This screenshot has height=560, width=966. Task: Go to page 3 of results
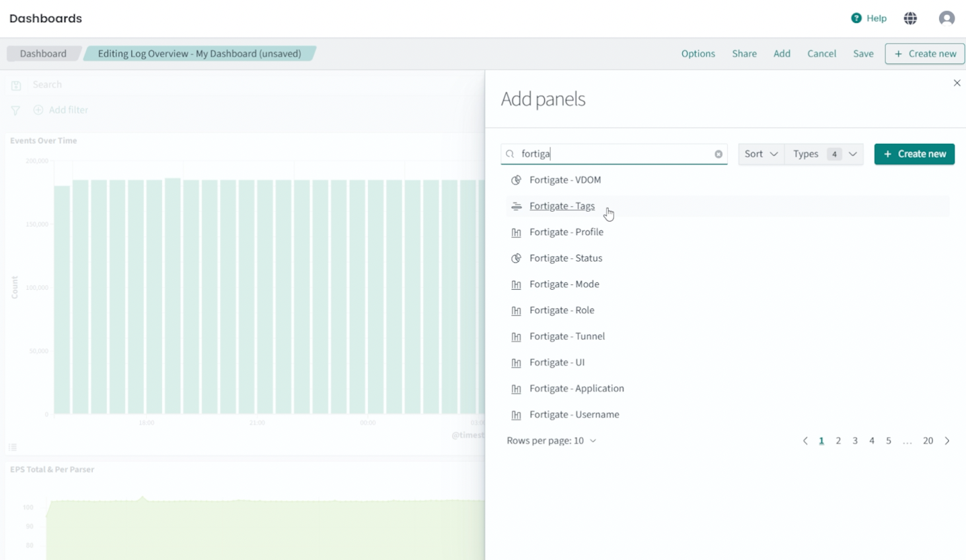pos(855,441)
